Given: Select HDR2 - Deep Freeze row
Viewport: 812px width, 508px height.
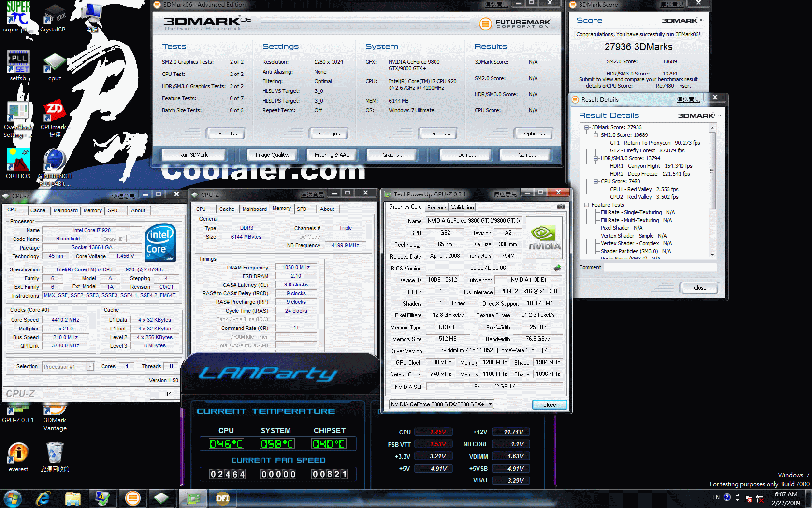Looking at the screenshot, I should 650,174.
